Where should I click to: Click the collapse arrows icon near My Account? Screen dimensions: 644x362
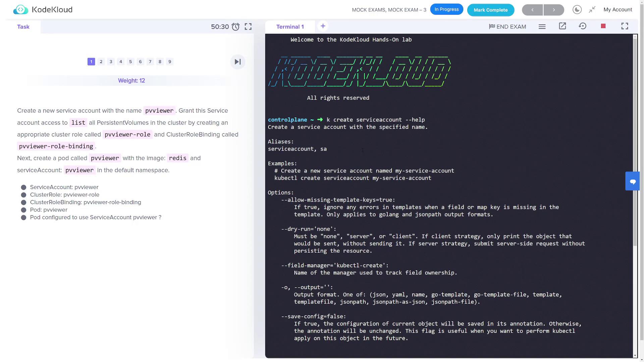pos(592,10)
